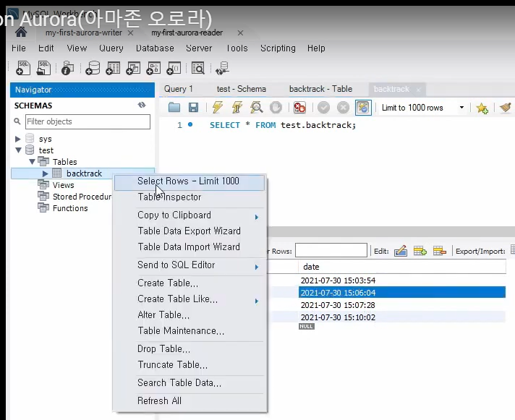The height and width of the screenshot is (420, 515).
Task: Create a new table icon
Action: (x=113, y=68)
